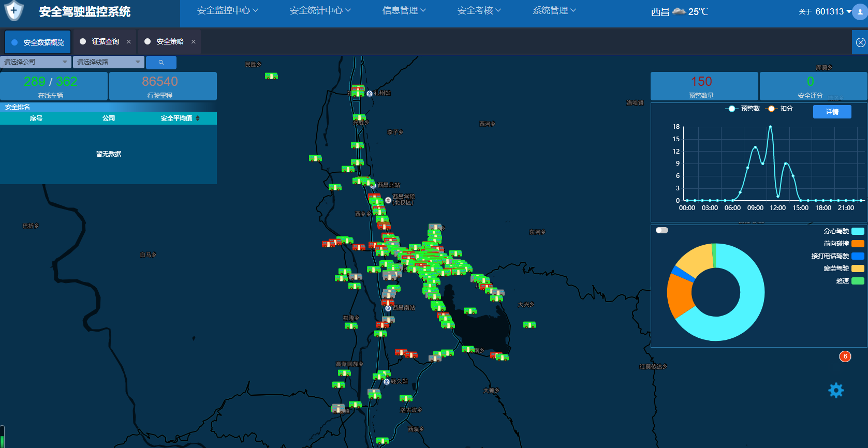
Task: Close the 证据查询 tab
Action: pos(129,42)
